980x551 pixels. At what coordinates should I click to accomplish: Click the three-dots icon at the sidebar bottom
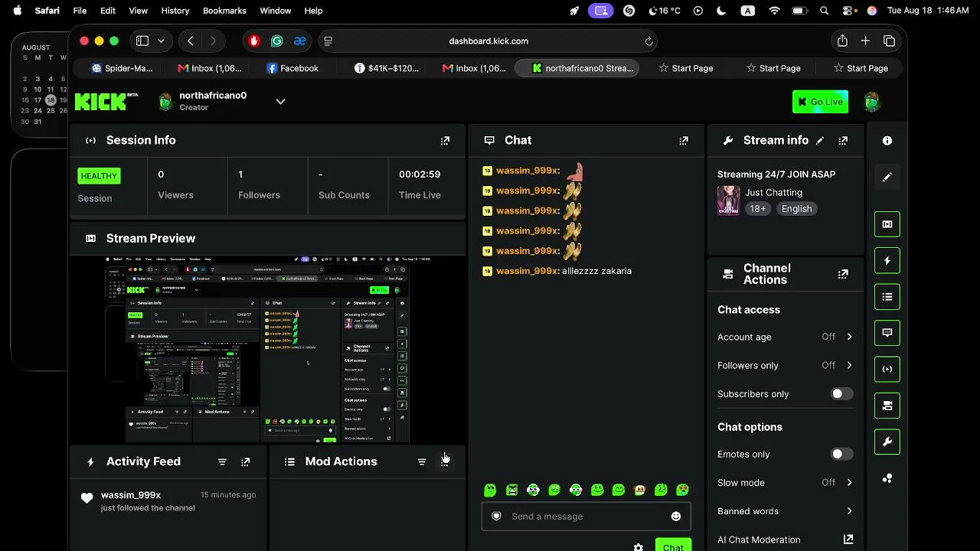pyautogui.click(x=887, y=479)
